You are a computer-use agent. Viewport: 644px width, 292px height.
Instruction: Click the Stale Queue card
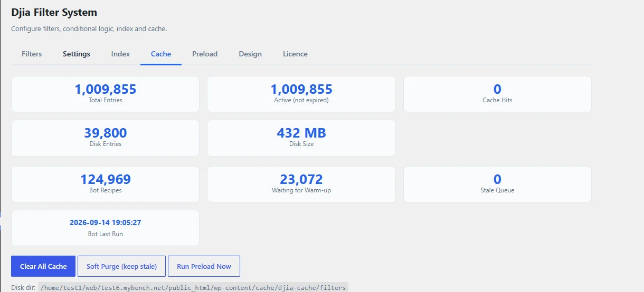point(497,184)
